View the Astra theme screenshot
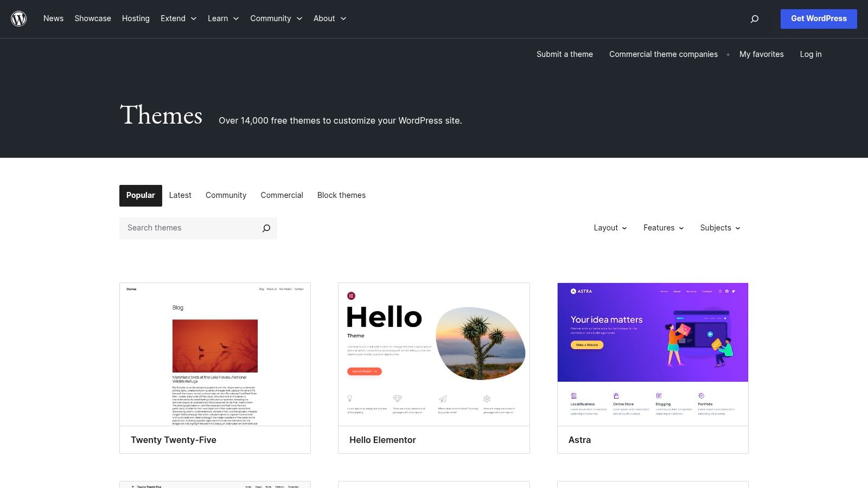 pyautogui.click(x=653, y=355)
